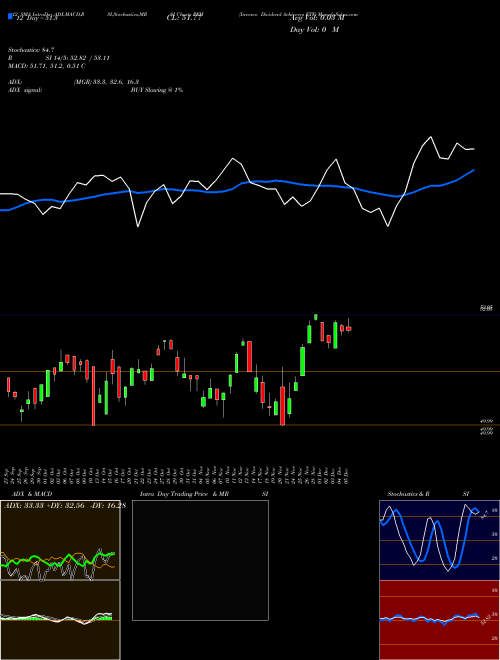Open the dark blue Stochastics chart panel
Screen dimensions: 500x660
(439, 540)
